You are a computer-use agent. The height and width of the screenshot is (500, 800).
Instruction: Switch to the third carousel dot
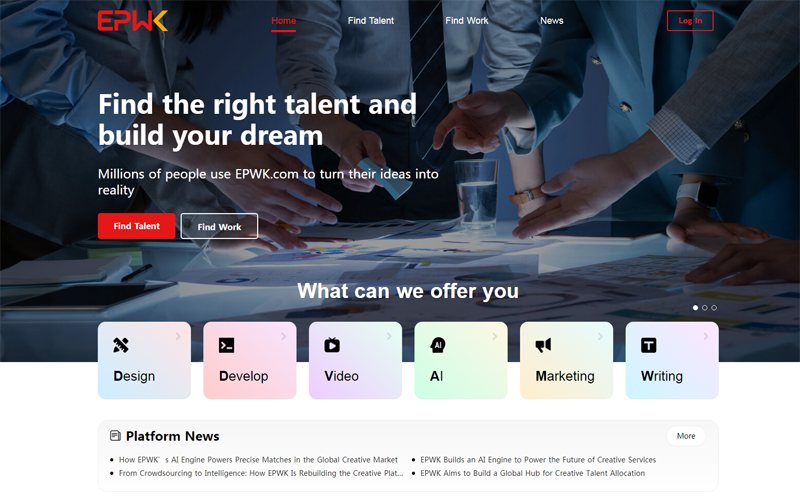[x=714, y=308]
